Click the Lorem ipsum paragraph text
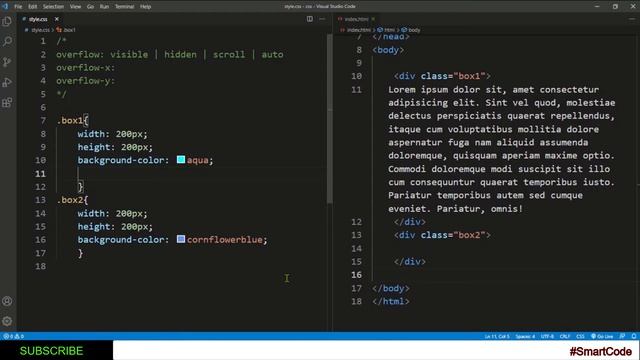The image size is (640, 360). 502,149
